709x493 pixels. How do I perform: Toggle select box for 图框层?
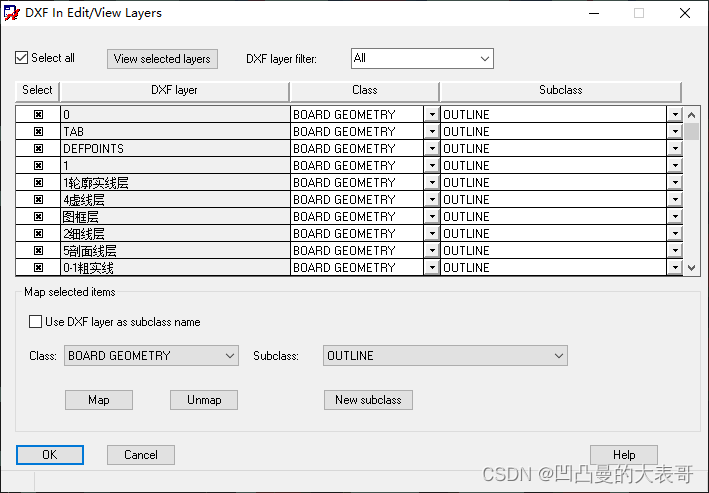coord(38,217)
